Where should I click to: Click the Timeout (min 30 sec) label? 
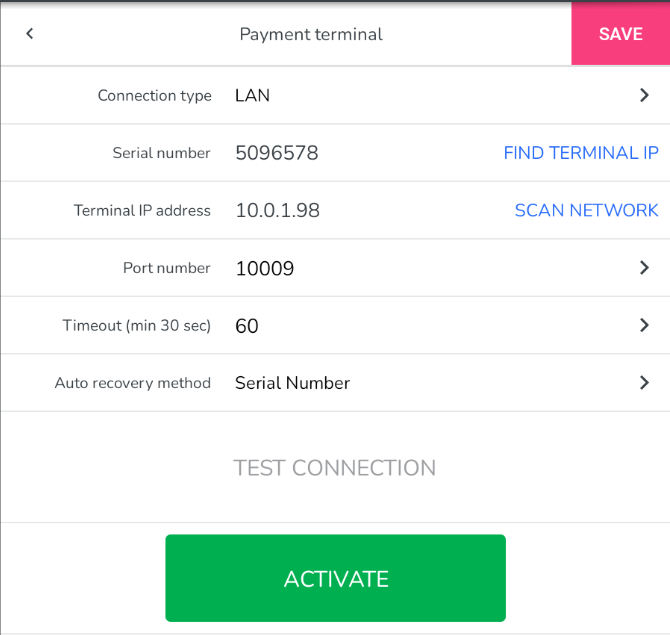click(136, 326)
